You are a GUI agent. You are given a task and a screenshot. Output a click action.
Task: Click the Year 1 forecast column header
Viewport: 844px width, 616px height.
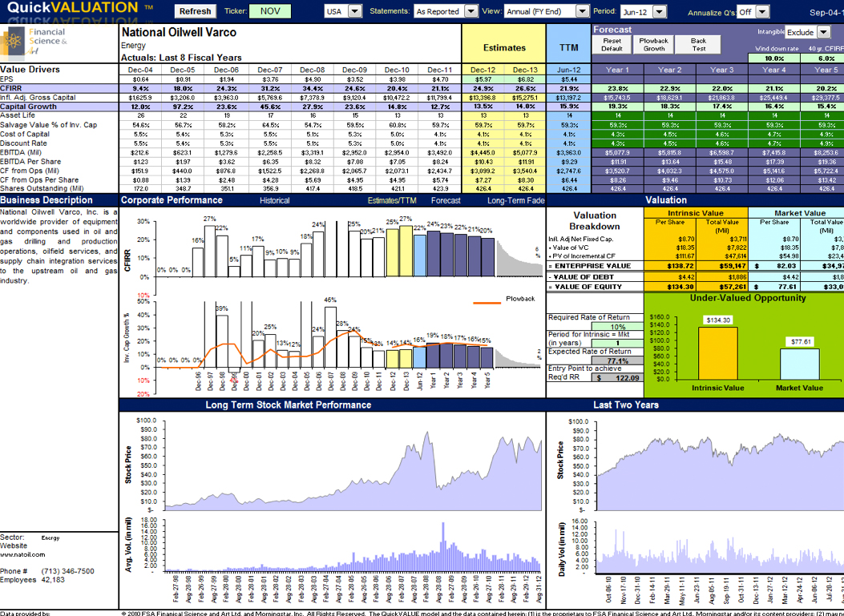[x=617, y=70]
